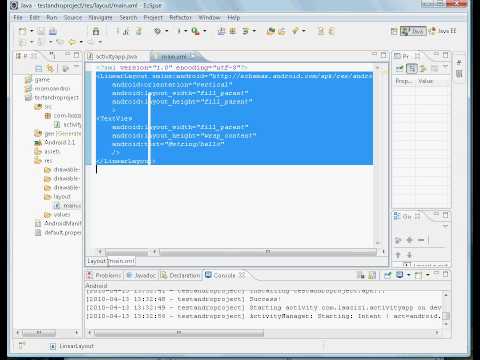Open the Navigate menu
Viewport: 480px width, 360px height.
(x=100, y=17)
